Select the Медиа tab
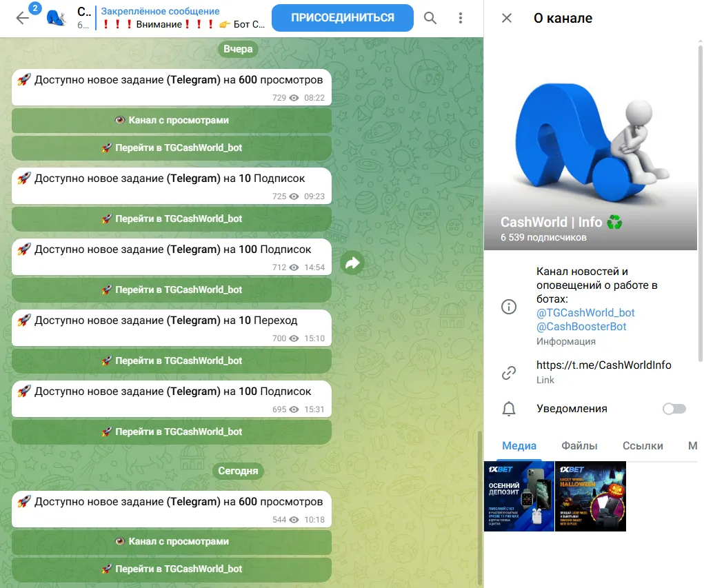 point(519,446)
